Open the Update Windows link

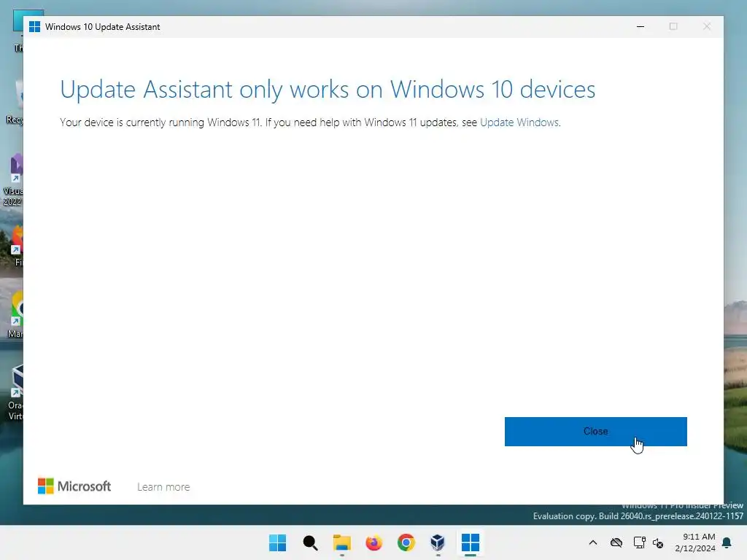(519, 122)
